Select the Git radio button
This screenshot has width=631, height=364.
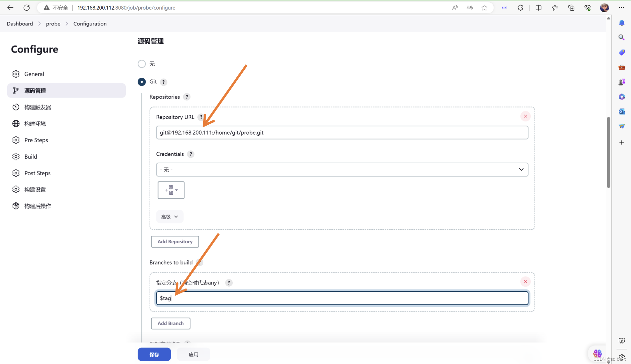[142, 82]
